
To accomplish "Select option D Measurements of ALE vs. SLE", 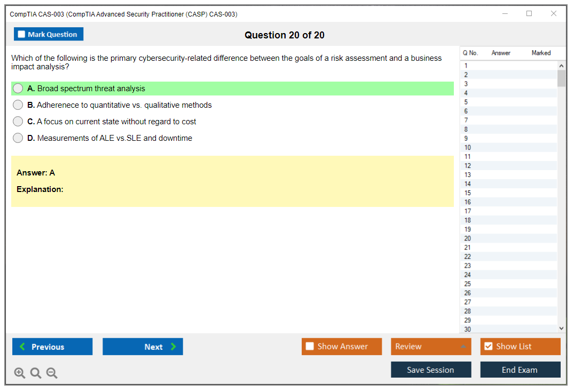I will click(18, 138).
